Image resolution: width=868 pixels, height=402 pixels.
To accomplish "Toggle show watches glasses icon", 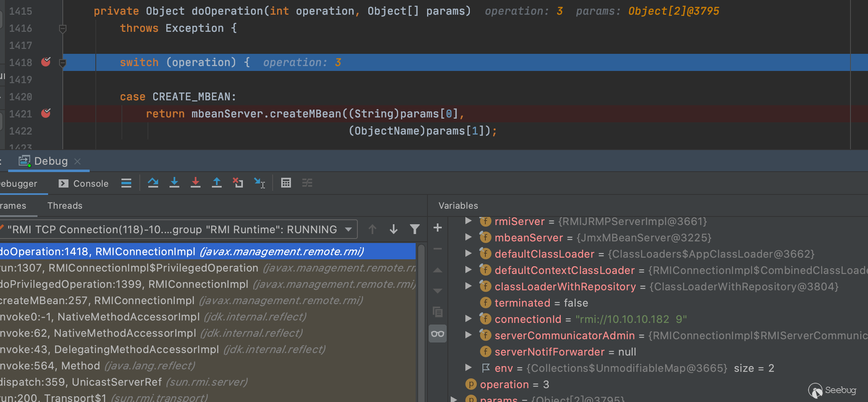I will pyautogui.click(x=438, y=334).
